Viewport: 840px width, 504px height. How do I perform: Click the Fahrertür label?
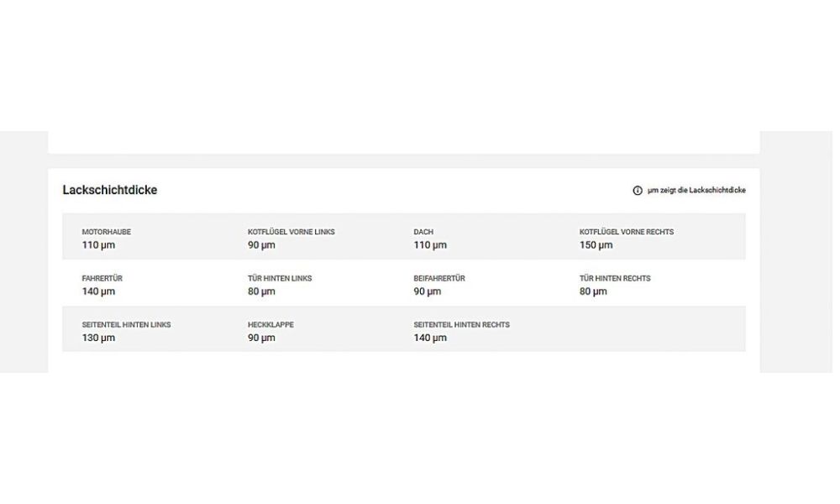[x=102, y=279]
